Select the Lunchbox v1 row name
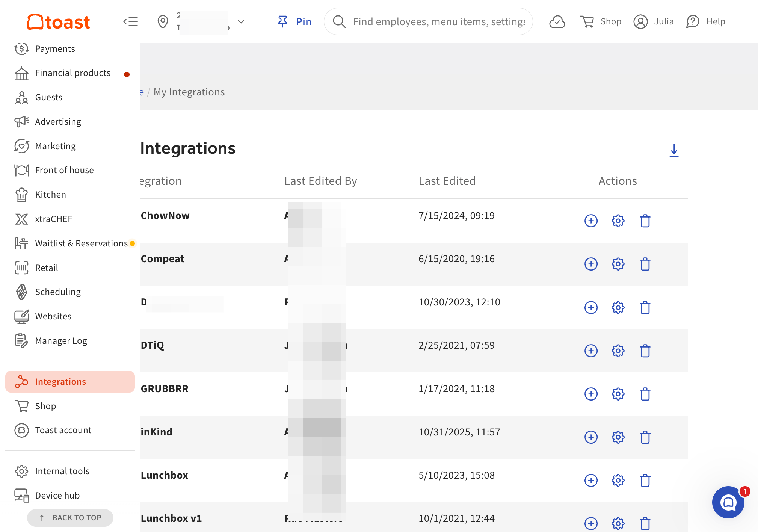Screen dimensions: 758x532 (x=171, y=518)
